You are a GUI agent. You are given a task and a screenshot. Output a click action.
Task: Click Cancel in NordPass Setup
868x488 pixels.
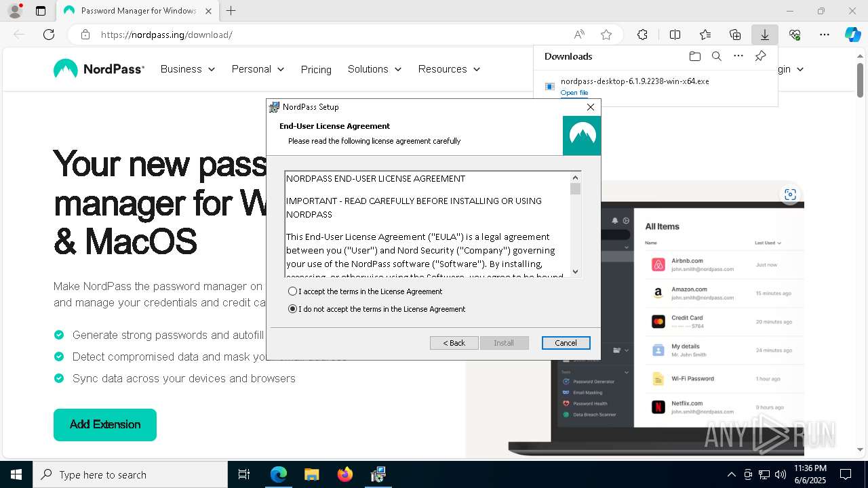[x=566, y=343]
